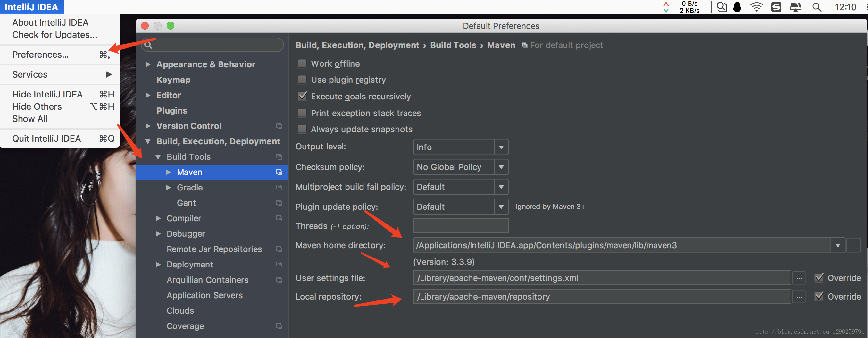
Task: Expand the Version Control node
Action: (x=147, y=126)
